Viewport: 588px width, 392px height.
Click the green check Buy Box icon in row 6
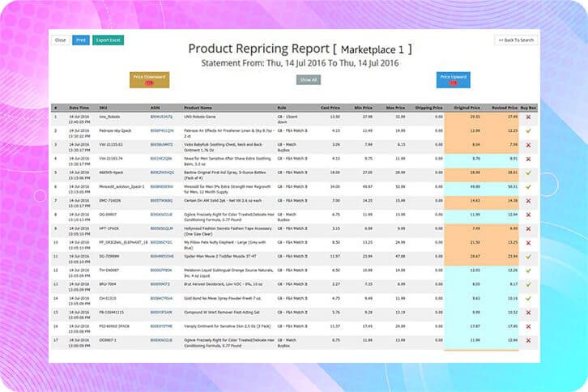528,187
